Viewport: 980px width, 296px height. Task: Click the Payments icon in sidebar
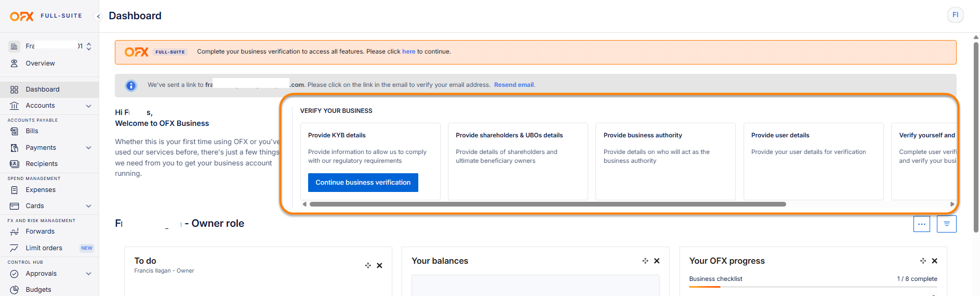pos(15,148)
